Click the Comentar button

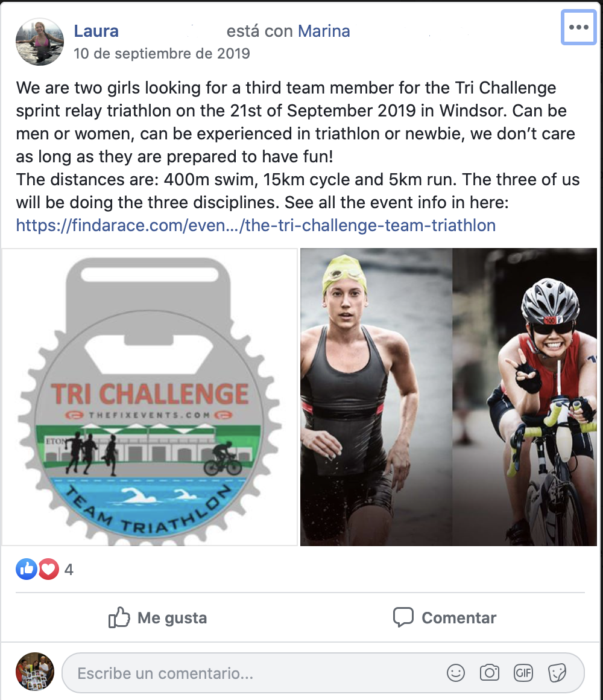444,617
